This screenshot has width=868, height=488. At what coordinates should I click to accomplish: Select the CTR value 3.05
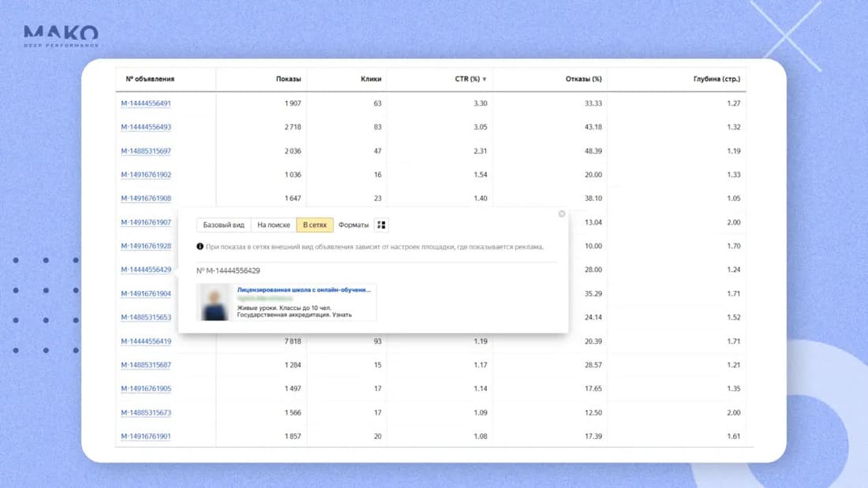click(481, 127)
